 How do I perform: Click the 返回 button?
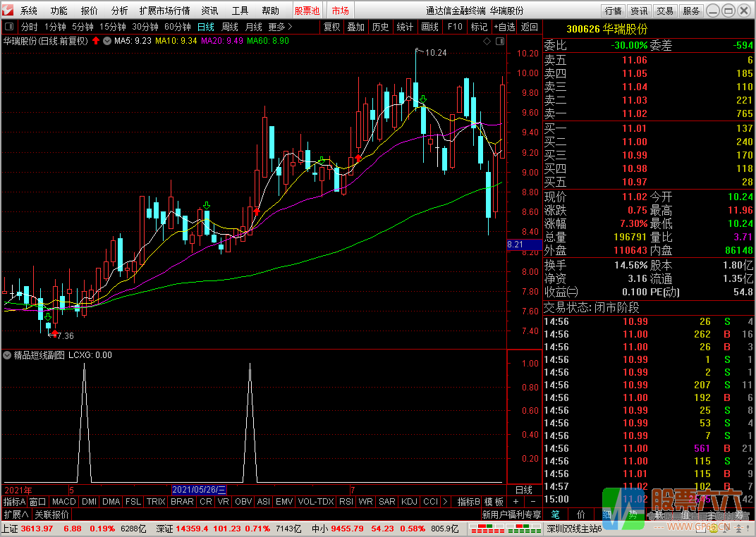point(530,27)
